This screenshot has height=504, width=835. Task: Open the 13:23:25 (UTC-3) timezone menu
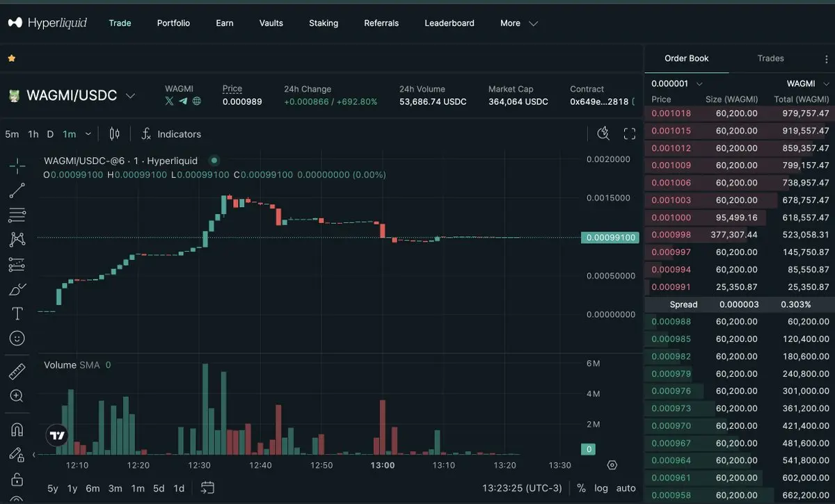522,488
